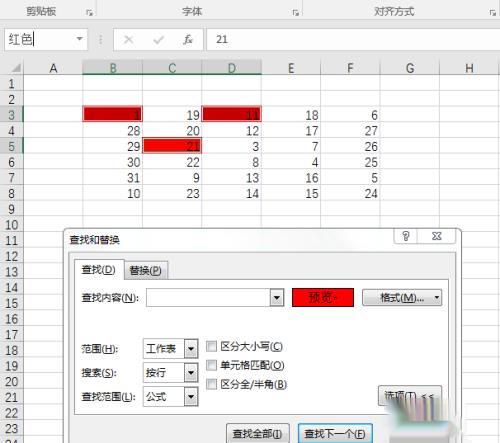This screenshot has width=500, height=443.
Task: Select column A header
Action: (53, 68)
